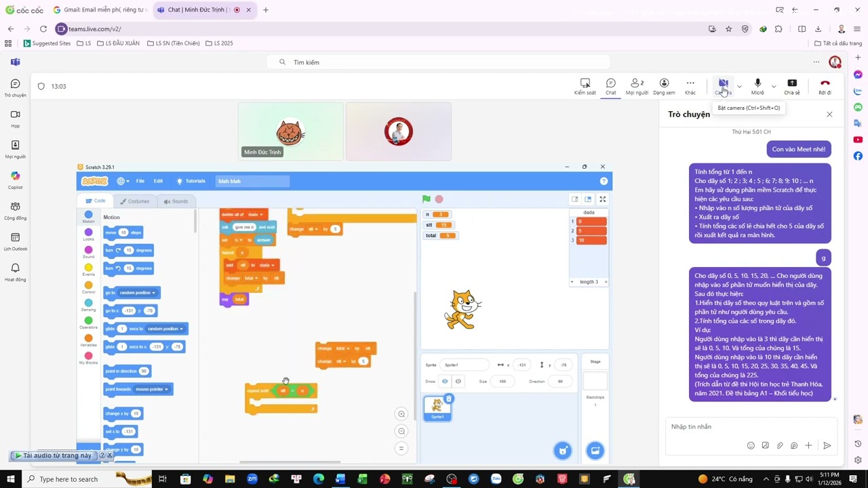Click the Sprite name field 'Sprite1'
The height and width of the screenshot is (488, 868).
464,365
